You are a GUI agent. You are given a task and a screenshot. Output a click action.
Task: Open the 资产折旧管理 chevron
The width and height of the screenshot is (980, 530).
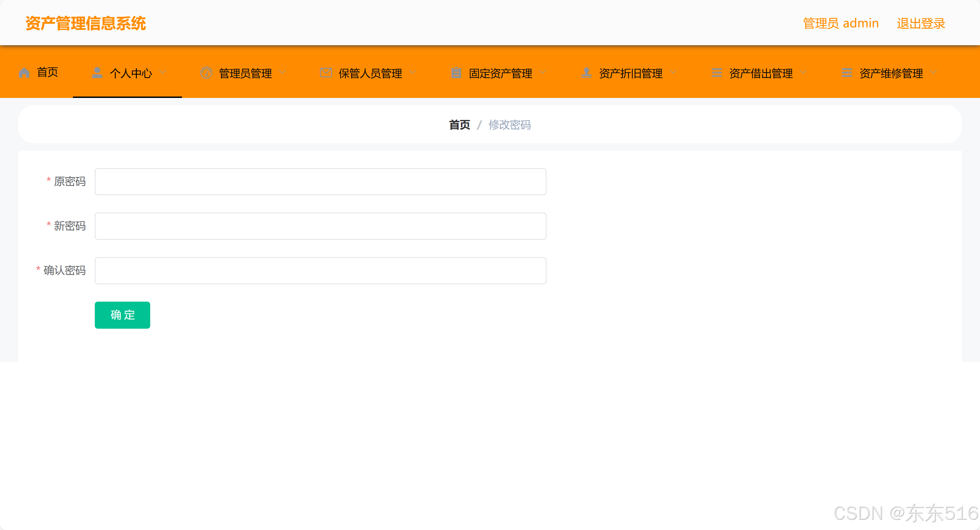pos(673,72)
